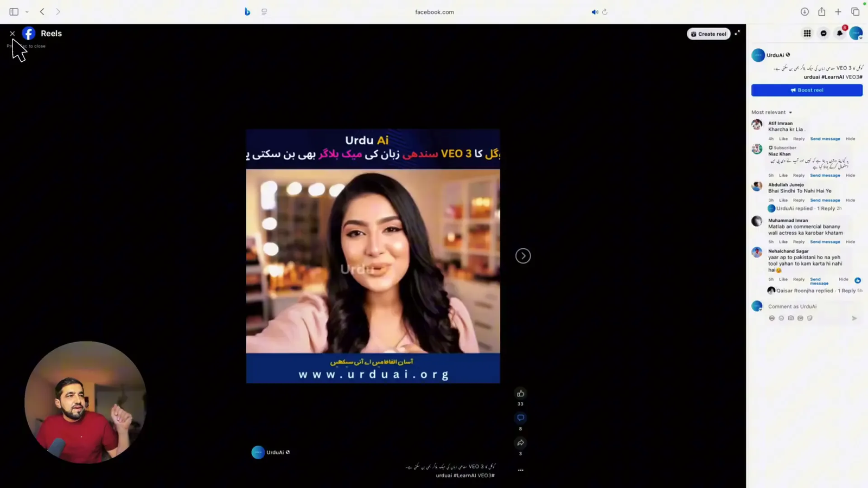Insert an emoji in comment
The width and height of the screenshot is (868, 488).
click(781, 318)
